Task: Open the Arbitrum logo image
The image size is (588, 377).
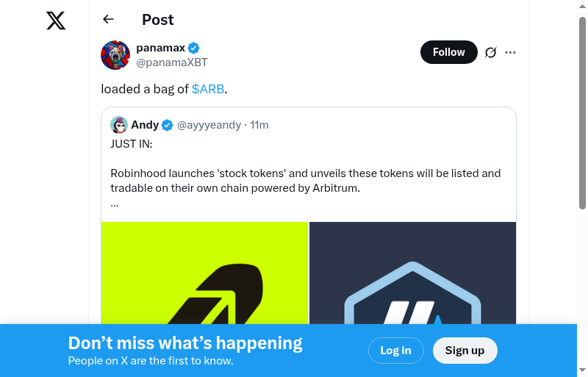Action: coord(413,273)
